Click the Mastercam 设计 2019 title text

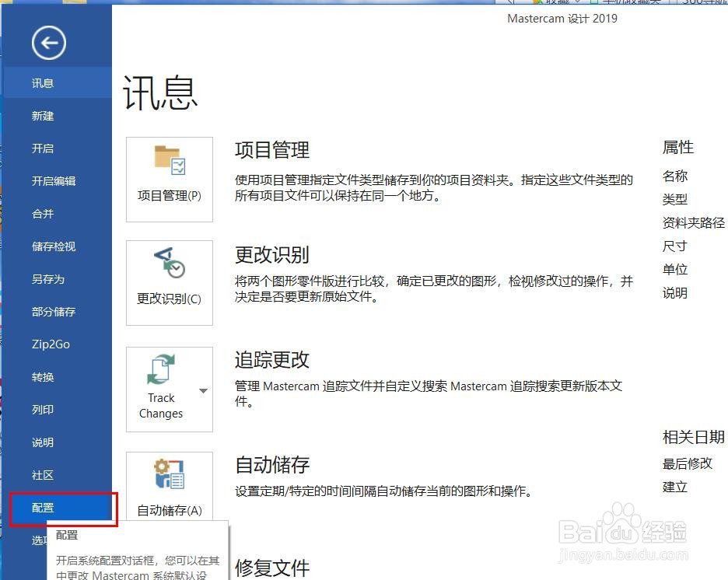[562, 19]
